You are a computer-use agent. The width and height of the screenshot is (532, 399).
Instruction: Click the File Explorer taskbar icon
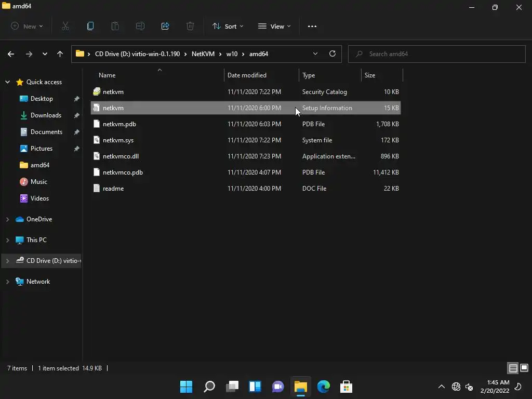click(x=301, y=387)
